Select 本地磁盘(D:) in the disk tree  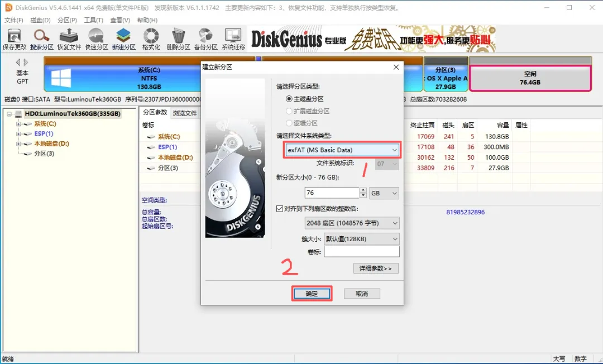coord(51,143)
